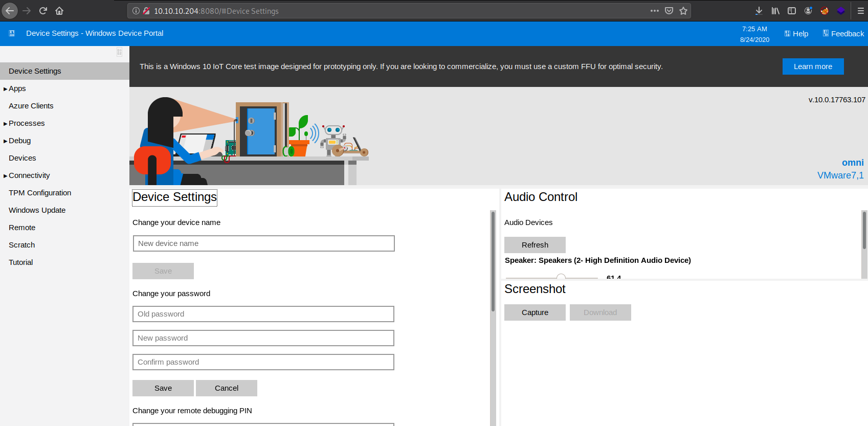Open the browser hamburger menu
The height and width of the screenshot is (426, 868).
tap(861, 11)
